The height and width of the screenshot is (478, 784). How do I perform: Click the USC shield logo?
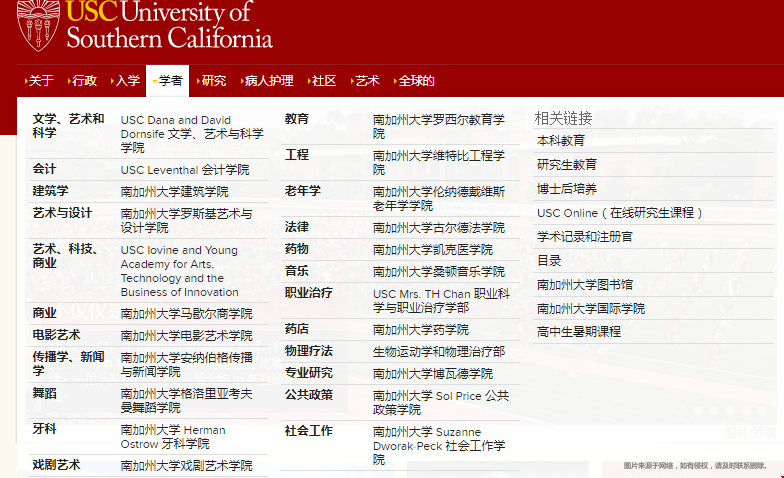point(38,25)
